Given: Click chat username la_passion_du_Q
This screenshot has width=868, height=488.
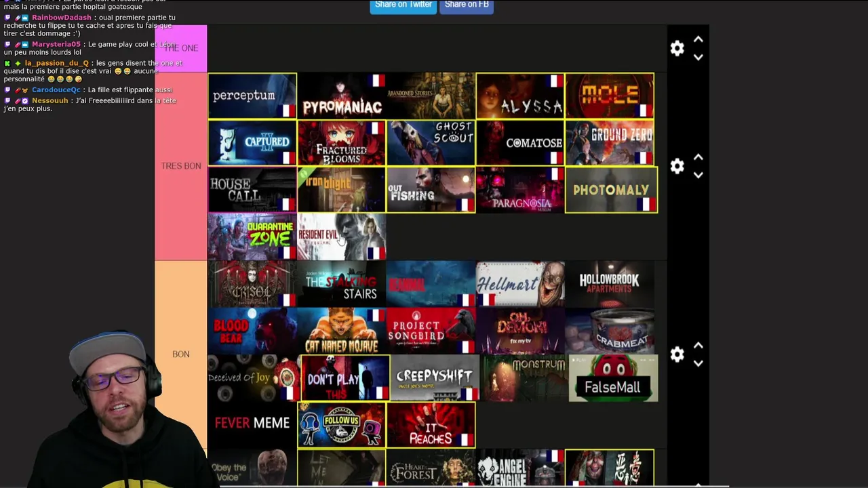Looking at the screenshot, I should click(57, 63).
